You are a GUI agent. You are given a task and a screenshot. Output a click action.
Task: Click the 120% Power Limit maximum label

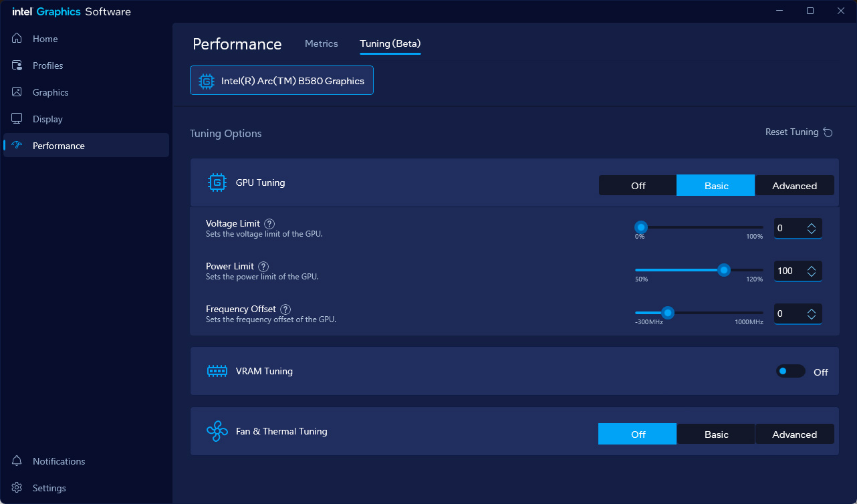pyautogui.click(x=755, y=279)
